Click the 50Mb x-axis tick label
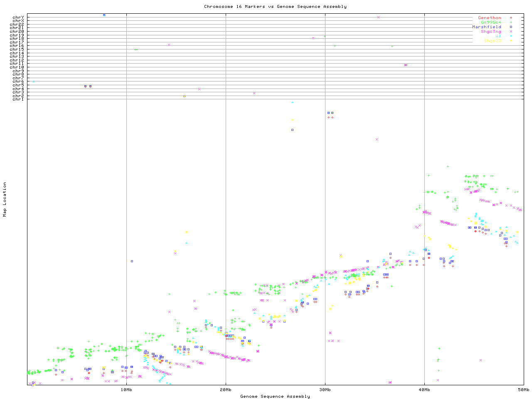Viewport: 532px width, 399px height. [523, 389]
